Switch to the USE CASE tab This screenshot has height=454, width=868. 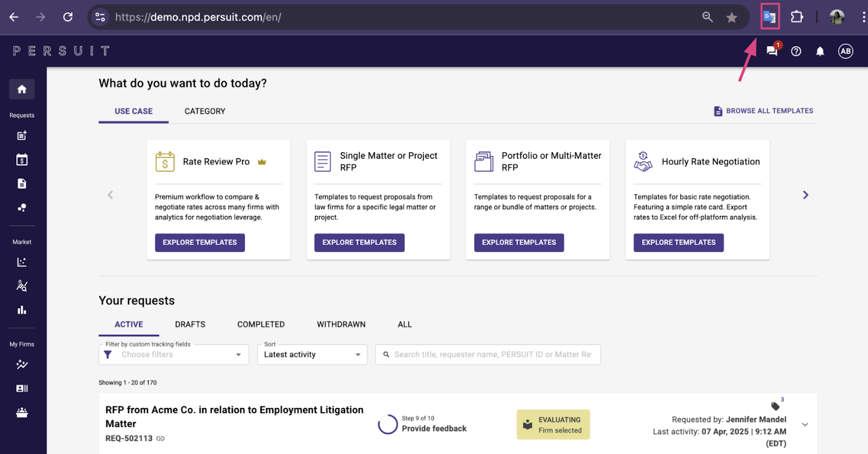coord(133,111)
